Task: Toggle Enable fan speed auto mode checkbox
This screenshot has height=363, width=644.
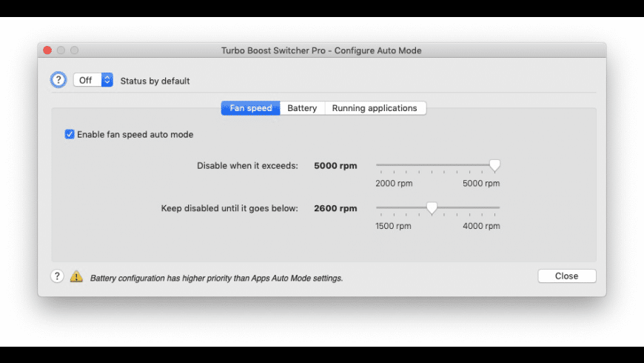Action: (70, 134)
